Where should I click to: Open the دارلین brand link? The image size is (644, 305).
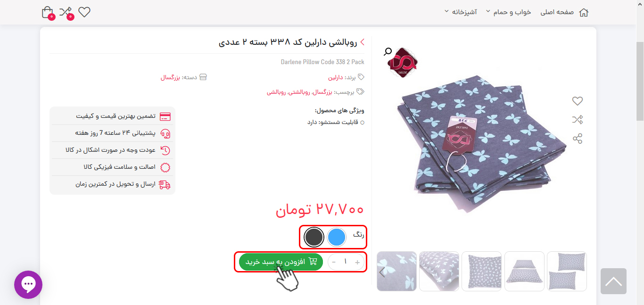coord(336,77)
